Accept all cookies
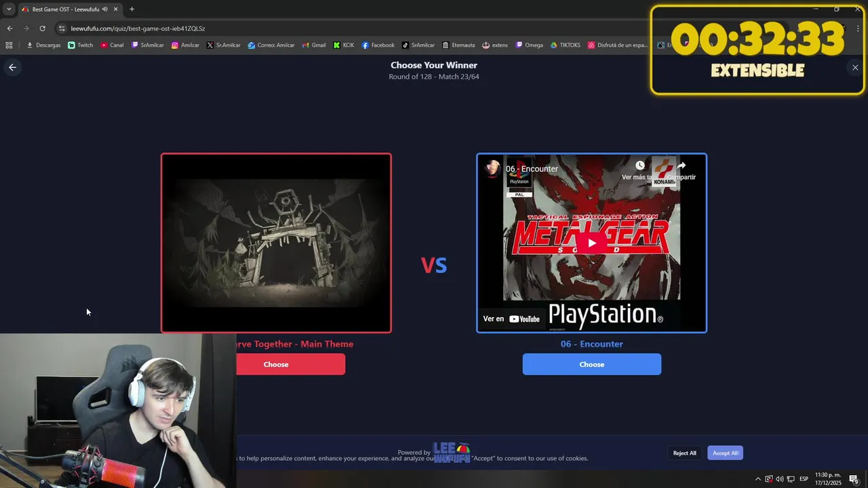868x488 pixels. (x=725, y=453)
